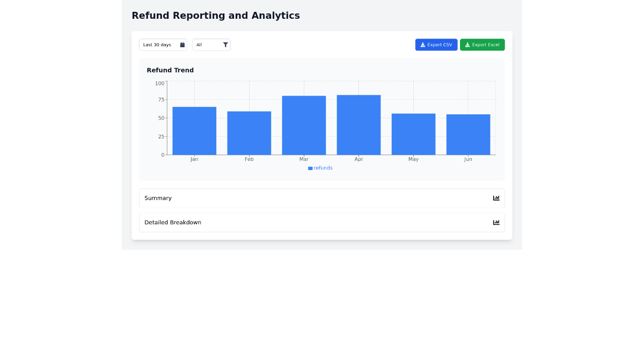The height and width of the screenshot is (338, 644).
Task: Click the Refund Reporting and Analytics heading
Action: (216, 16)
